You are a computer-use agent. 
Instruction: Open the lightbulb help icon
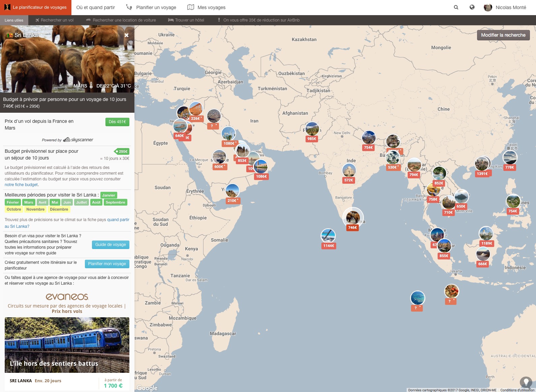(x=526, y=383)
